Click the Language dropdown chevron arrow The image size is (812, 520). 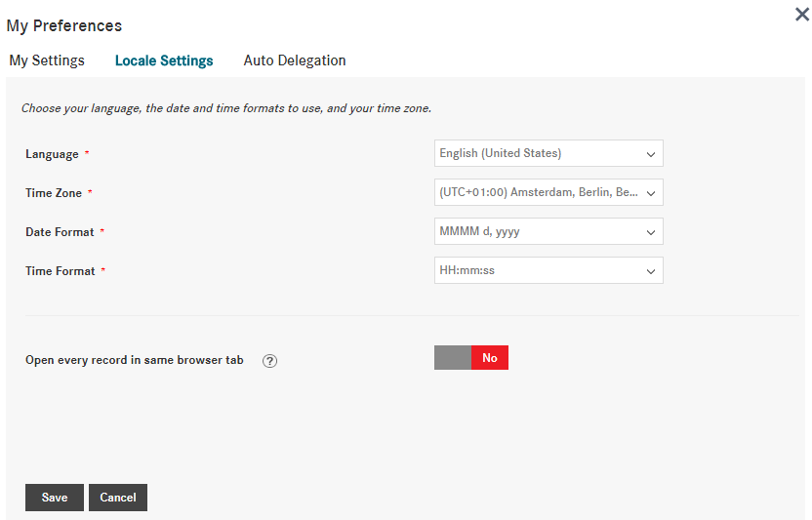651,154
